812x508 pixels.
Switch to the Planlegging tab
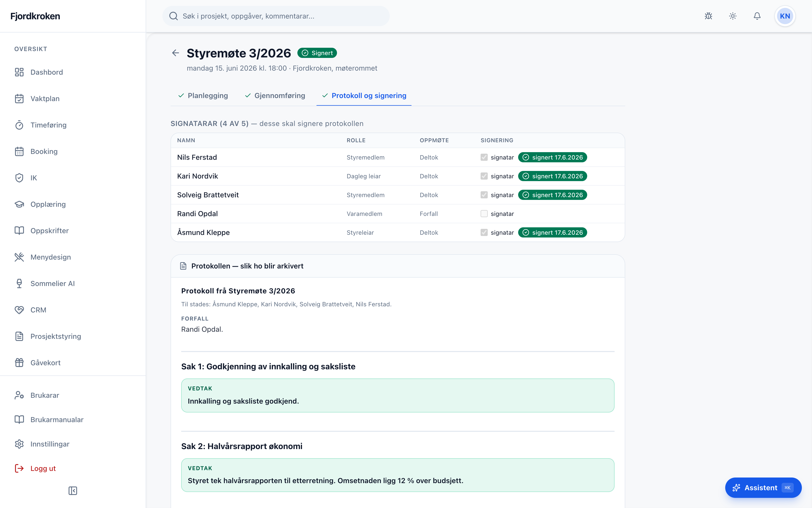(x=203, y=96)
